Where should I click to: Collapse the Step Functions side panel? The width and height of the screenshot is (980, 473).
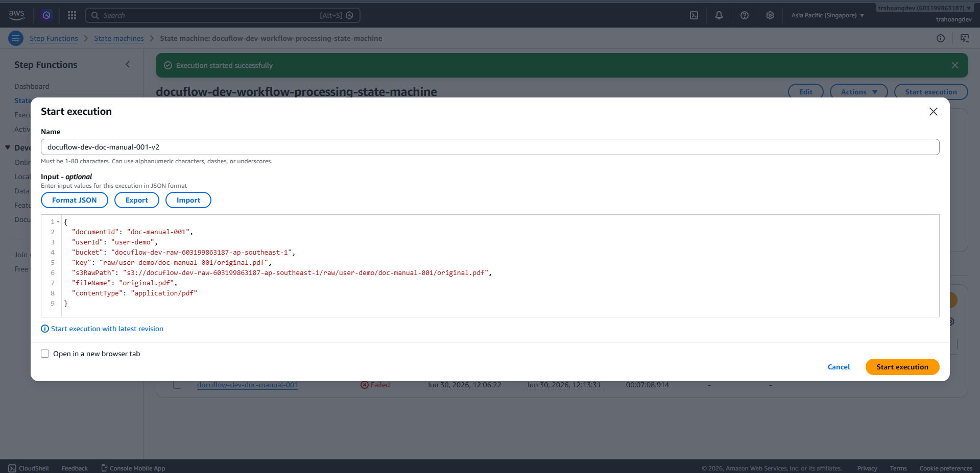point(128,64)
